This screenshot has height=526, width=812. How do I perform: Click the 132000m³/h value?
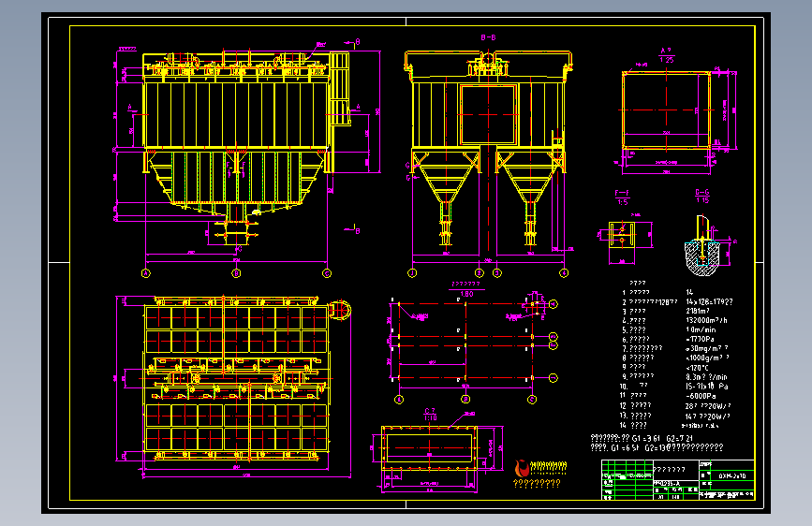coord(706,320)
